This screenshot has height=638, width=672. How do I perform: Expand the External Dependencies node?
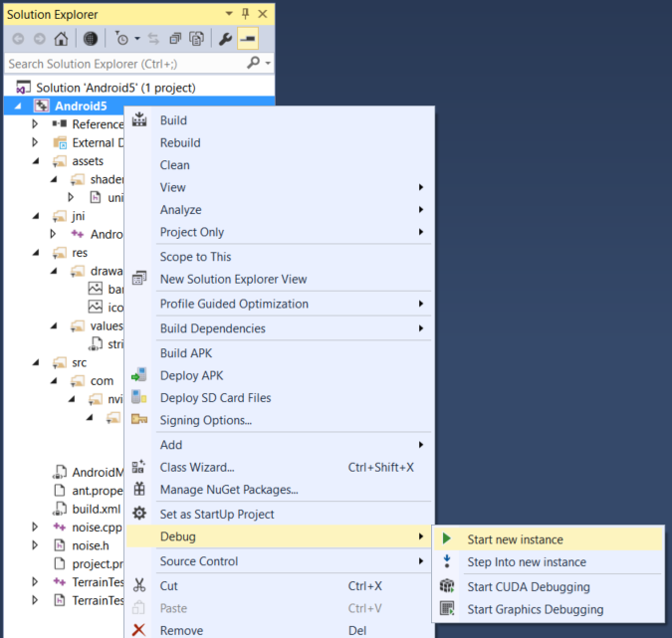[x=35, y=142]
